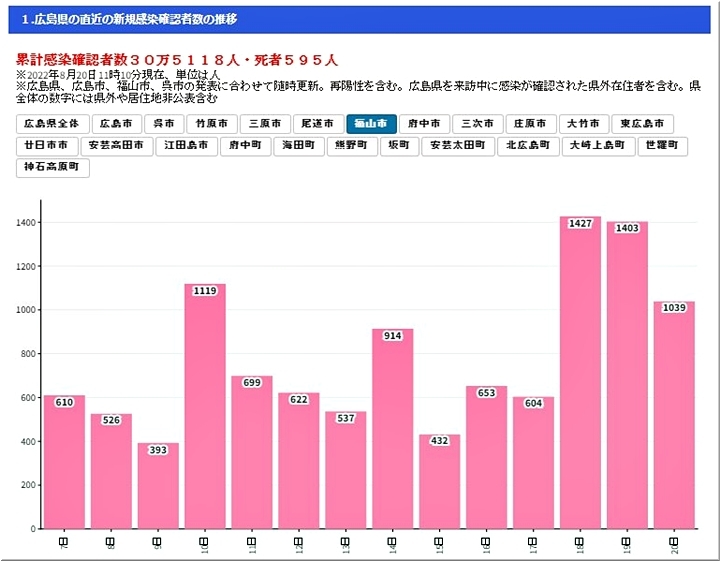Select the 世羅町 button
The width and height of the screenshot is (720, 561).
pyautogui.click(x=663, y=146)
